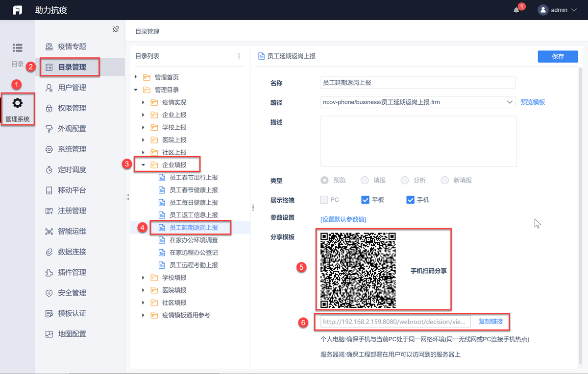
Task: Click the 移动平台 device icon
Action: [49, 190]
